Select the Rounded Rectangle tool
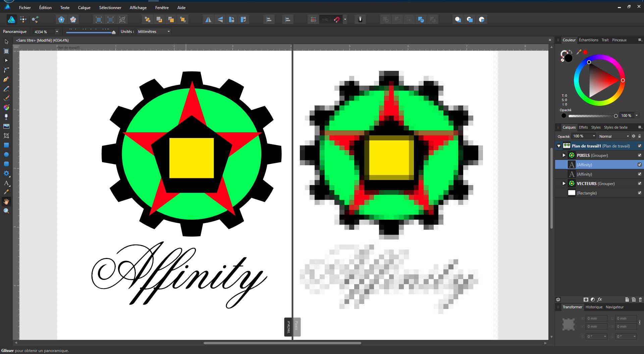The width and height of the screenshot is (644, 354). click(6, 164)
